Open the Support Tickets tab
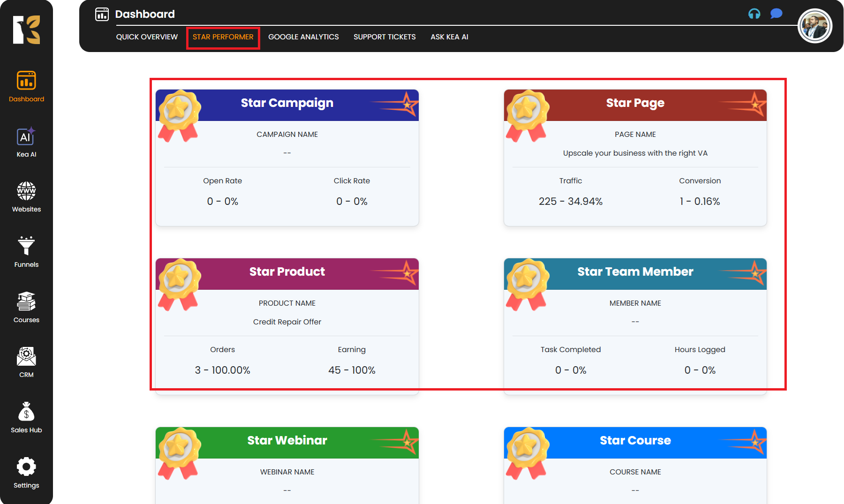This screenshot has height=504, width=844. tap(384, 37)
